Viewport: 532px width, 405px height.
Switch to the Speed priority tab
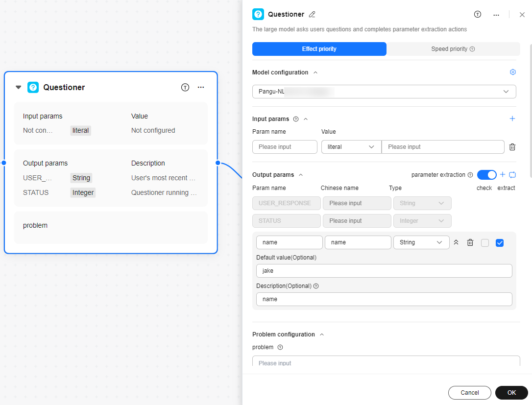pyautogui.click(x=453, y=49)
